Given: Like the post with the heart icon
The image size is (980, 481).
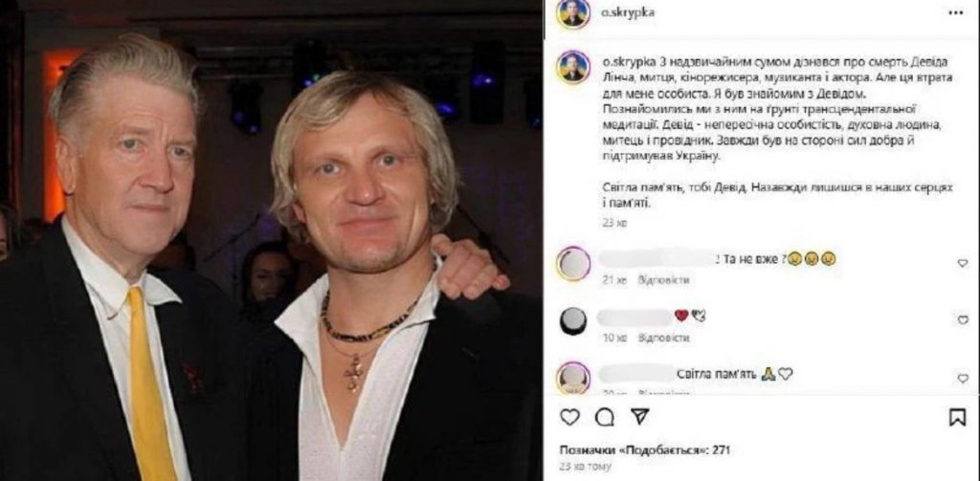Looking at the screenshot, I should pyautogui.click(x=569, y=417).
